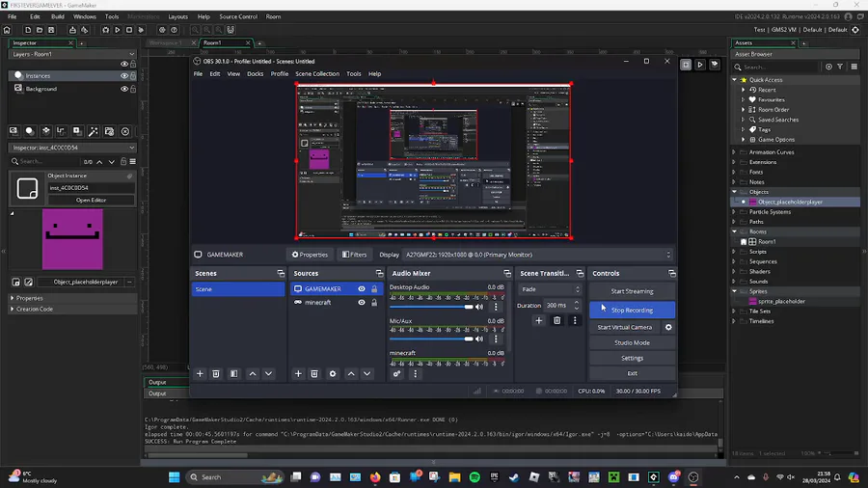Stop the game using GameMaker stop icon
The image size is (868, 488).
tap(129, 30)
